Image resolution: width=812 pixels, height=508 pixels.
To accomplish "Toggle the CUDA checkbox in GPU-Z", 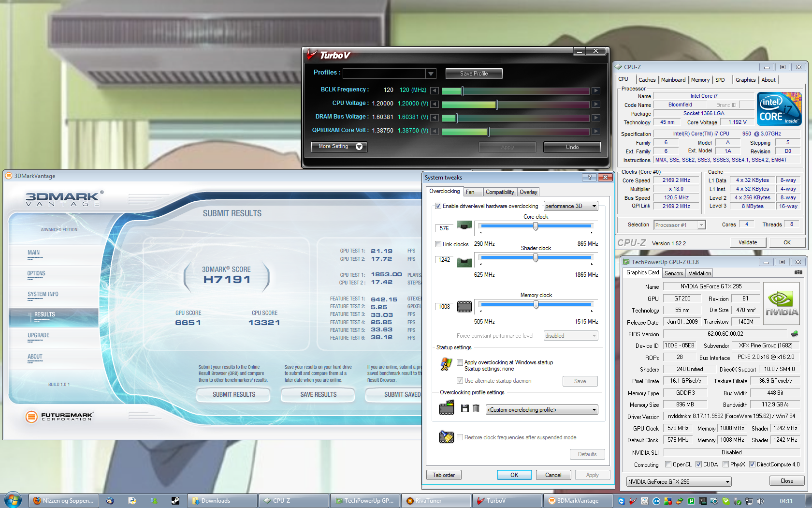I will (x=698, y=464).
